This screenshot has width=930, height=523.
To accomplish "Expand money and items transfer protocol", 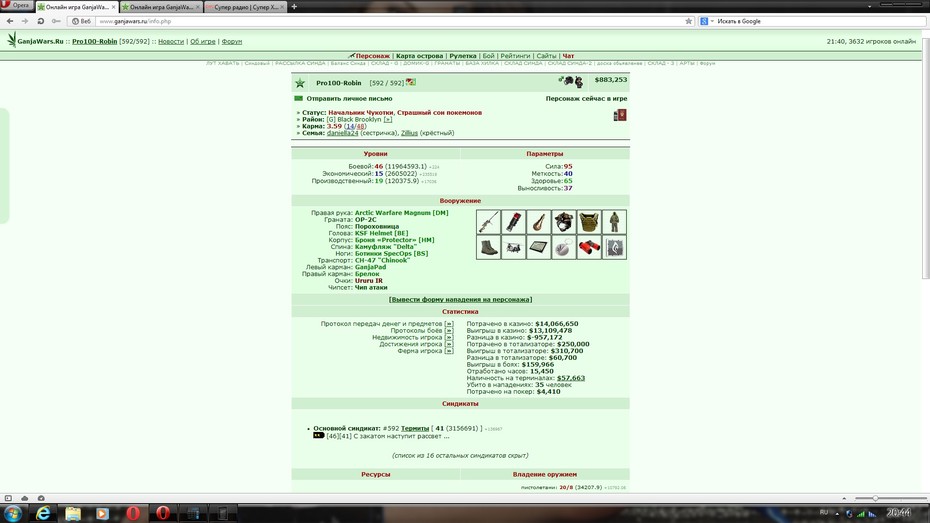I will pyautogui.click(x=449, y=324).
